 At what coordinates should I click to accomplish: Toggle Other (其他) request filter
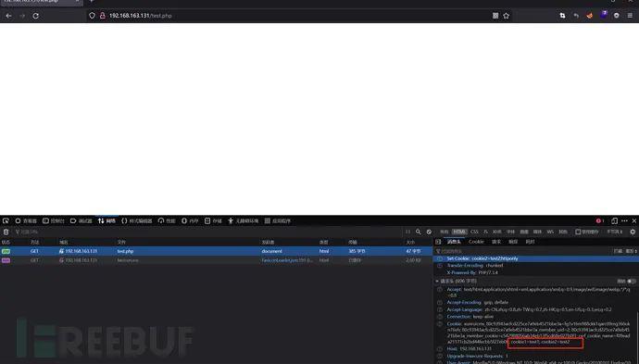(563, 232)
